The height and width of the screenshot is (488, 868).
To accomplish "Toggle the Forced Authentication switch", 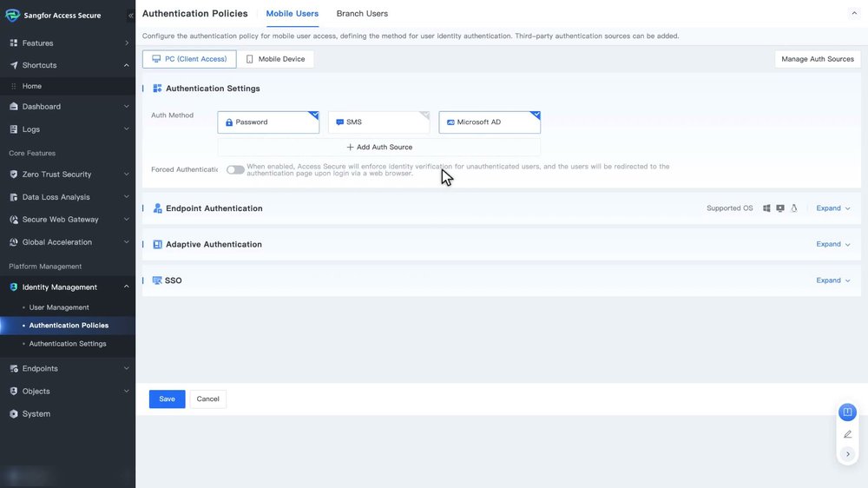I will 235,169.
